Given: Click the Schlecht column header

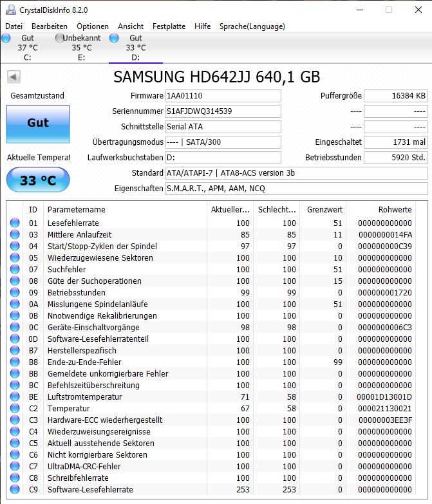Looking at the screenshot, I should pos(276,210).
